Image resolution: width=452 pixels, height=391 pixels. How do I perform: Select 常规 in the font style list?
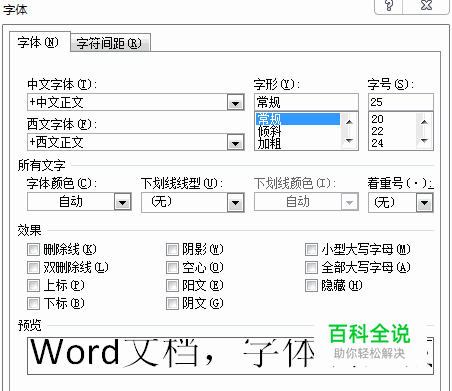pos(298,119)
